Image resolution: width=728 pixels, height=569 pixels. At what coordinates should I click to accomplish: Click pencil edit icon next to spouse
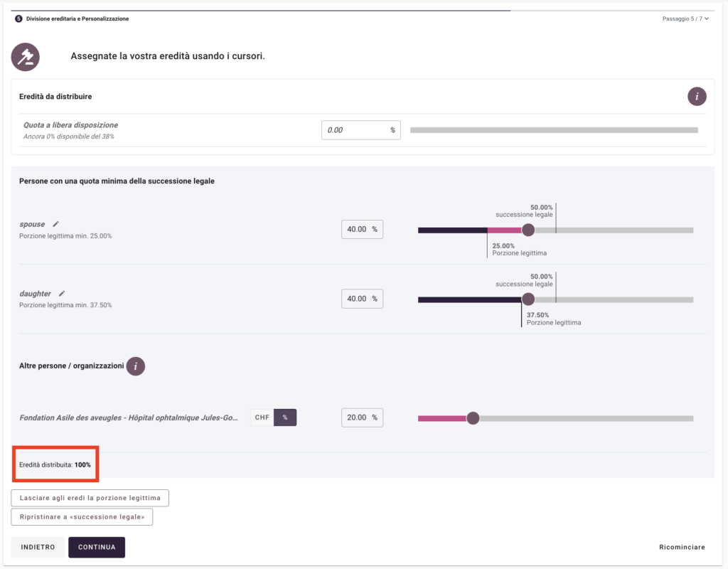[56, 224]
